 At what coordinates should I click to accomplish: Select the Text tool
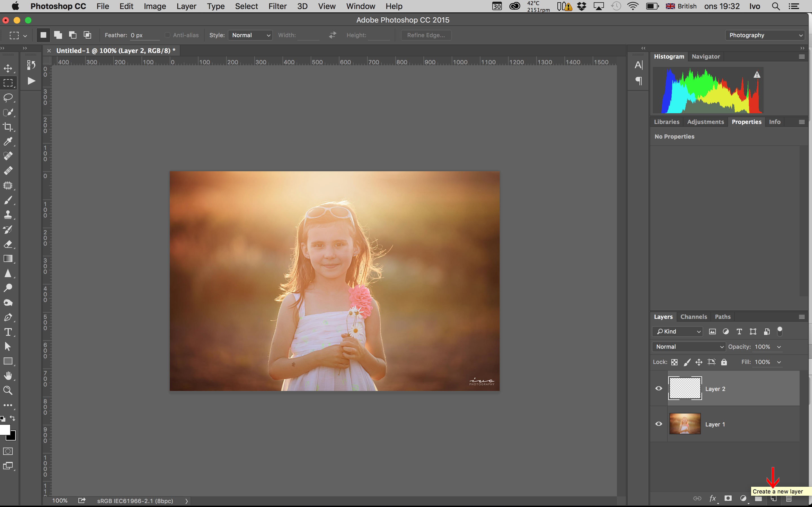[8, 332]
